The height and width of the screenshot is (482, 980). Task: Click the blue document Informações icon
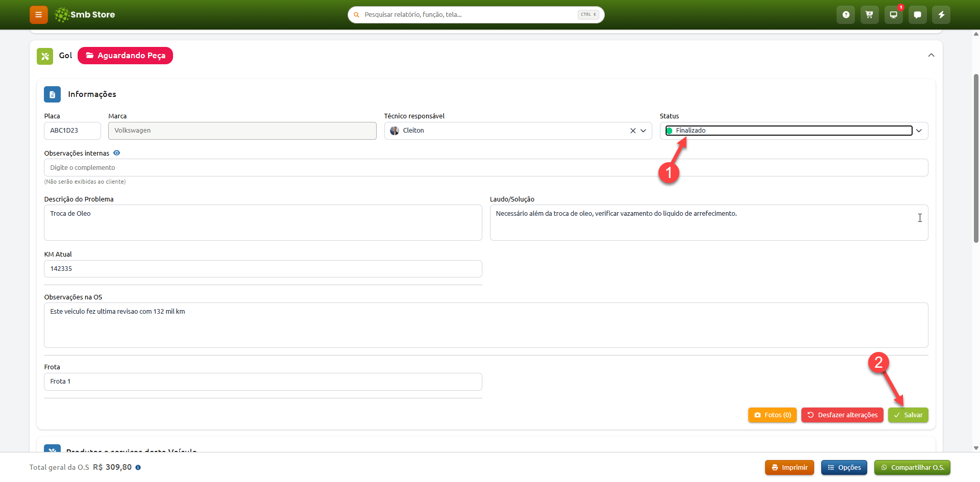(52, 94)
